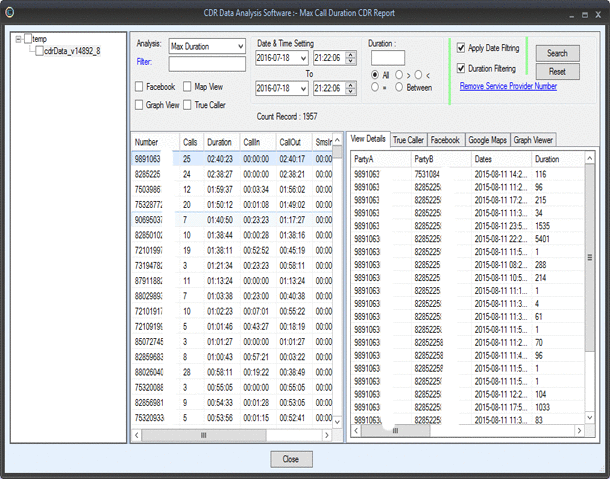Tick the cdrData_v14892_8 checkbox
Screen dimensions: 610x479
pyautogui.click(x=39, y=51)
